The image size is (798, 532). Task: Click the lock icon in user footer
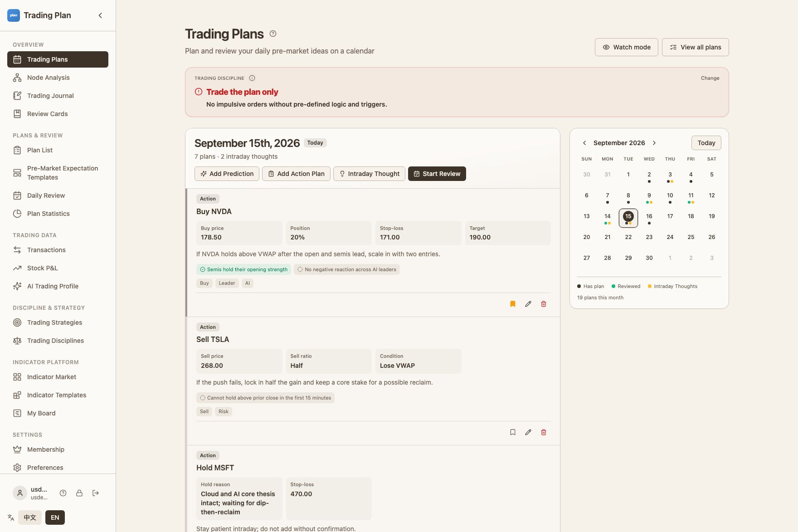[x=79, y=493]
